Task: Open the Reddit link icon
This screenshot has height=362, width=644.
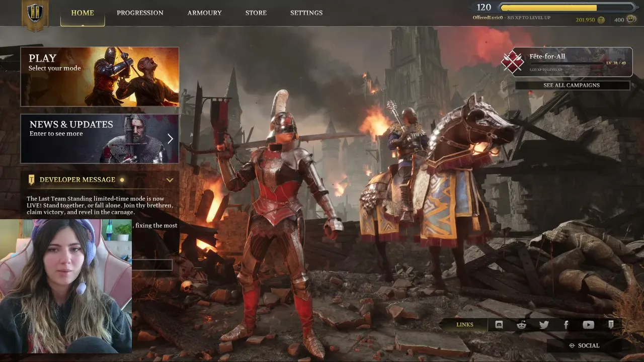Action: (x=521, y=325)
